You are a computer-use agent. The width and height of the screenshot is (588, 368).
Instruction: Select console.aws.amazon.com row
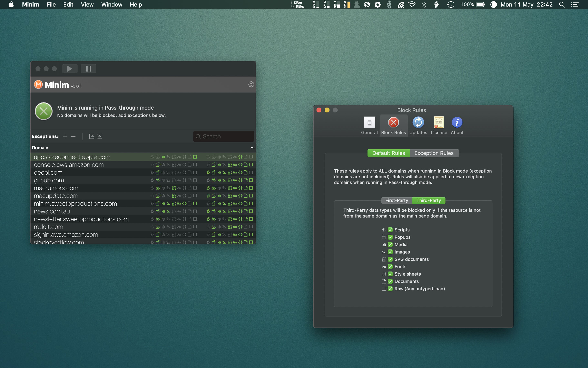[143, 165]
